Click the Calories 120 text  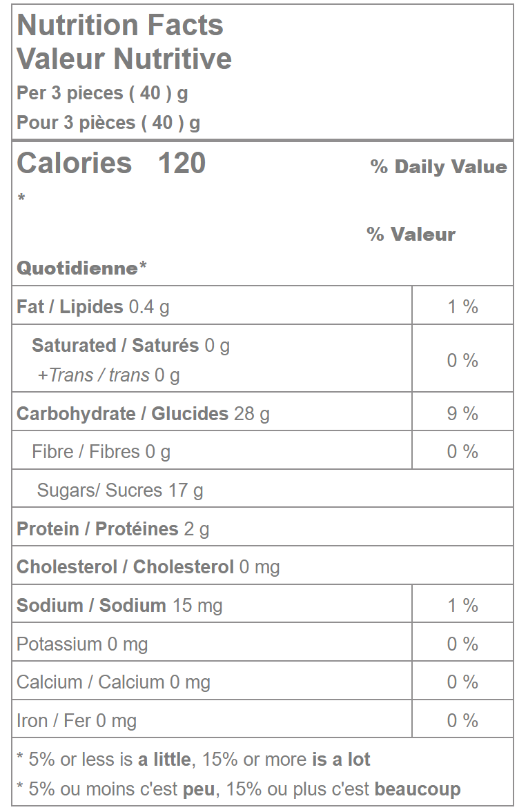[x=111, y=164]
